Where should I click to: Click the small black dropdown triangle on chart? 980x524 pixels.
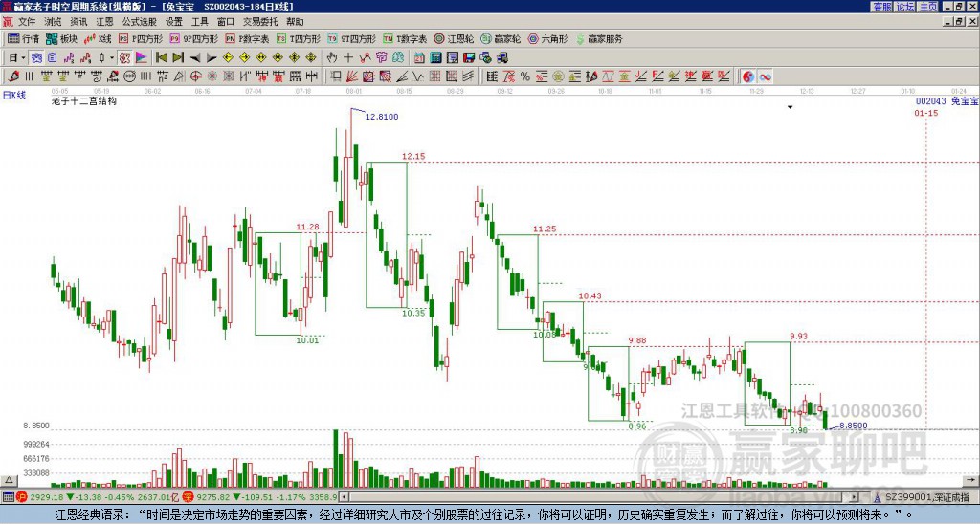(790, 107)
